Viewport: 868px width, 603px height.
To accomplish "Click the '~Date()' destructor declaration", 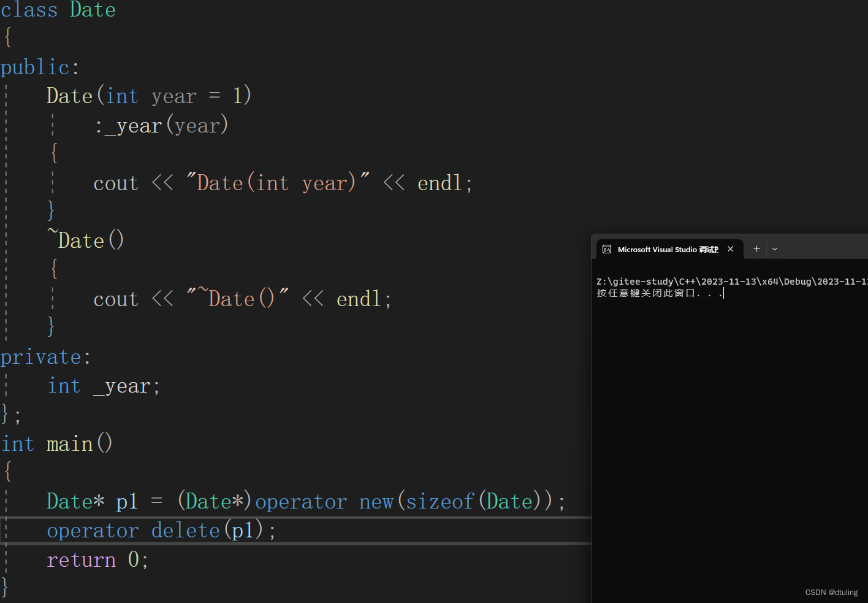I will [x=86, y=239].
